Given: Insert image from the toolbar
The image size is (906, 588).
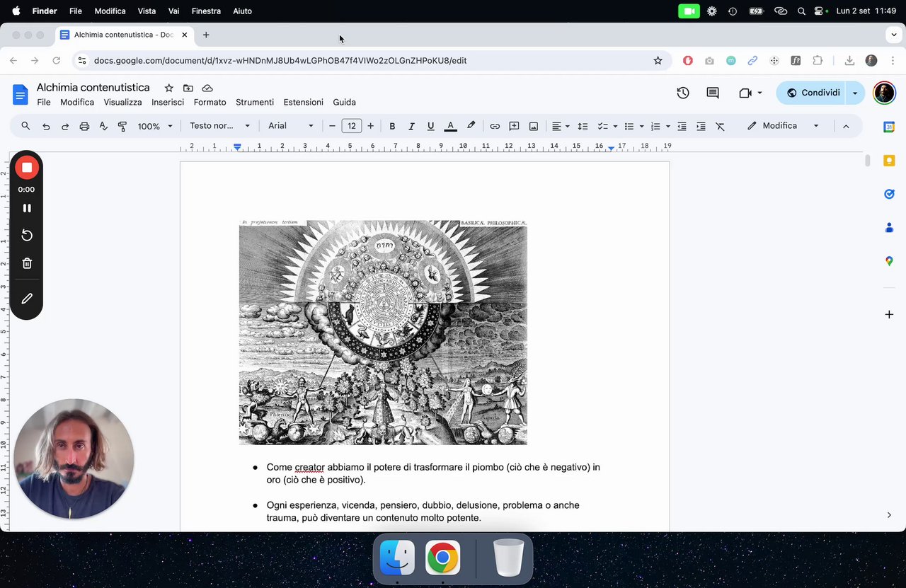Looking at the screenshot, I should tap(534, 126).
